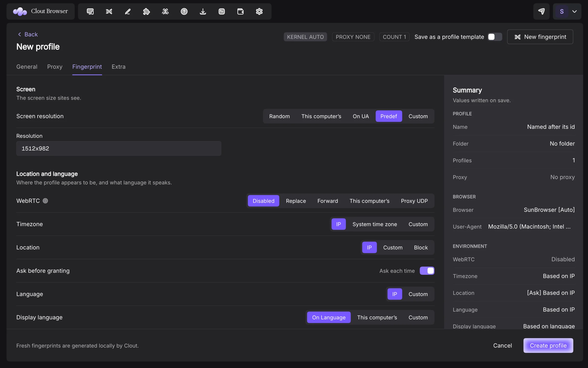The width and height of the screenshot is (588, 368).
Task: Open the pencil edit icon in toolbar
Action: 128,12
